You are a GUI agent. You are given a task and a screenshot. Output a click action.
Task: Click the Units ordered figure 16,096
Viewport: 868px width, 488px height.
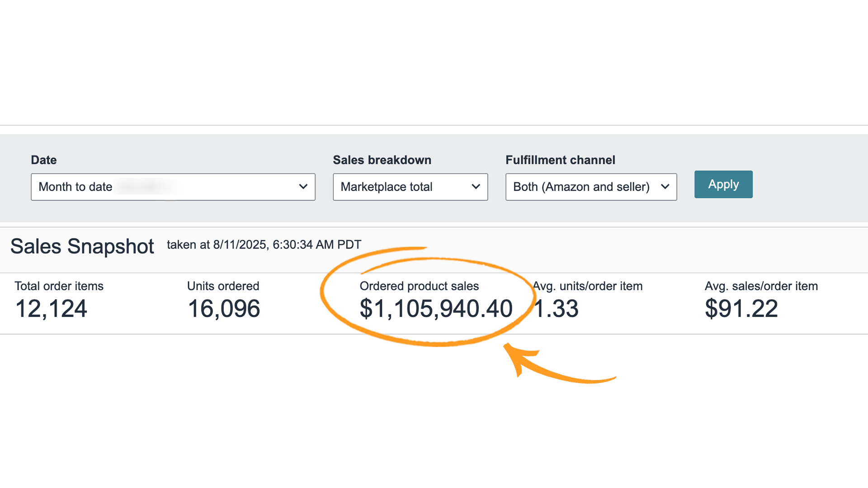coord(223,309)
